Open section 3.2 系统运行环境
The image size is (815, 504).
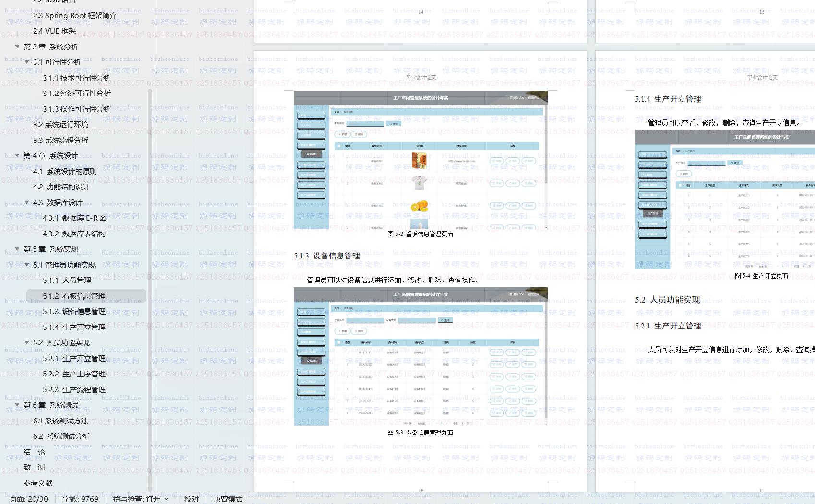pyautogui.click(x=60, y=124)
